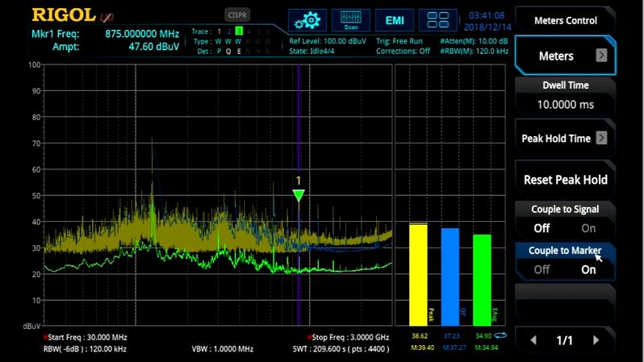Click the CISPR indicator badge
Viewport: 644px width, 362px height.
coord(236,15)
